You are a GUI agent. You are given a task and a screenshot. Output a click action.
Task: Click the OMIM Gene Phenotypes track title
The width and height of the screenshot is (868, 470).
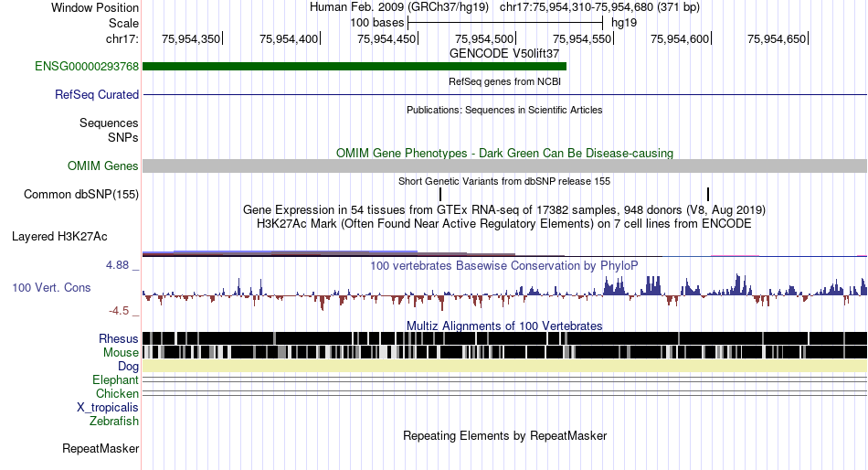tap(504, 153)
